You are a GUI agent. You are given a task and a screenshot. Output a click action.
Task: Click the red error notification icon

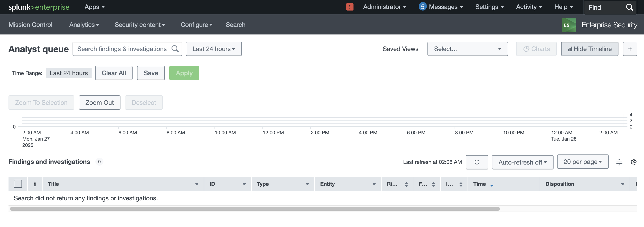click(x=349, y=7)
